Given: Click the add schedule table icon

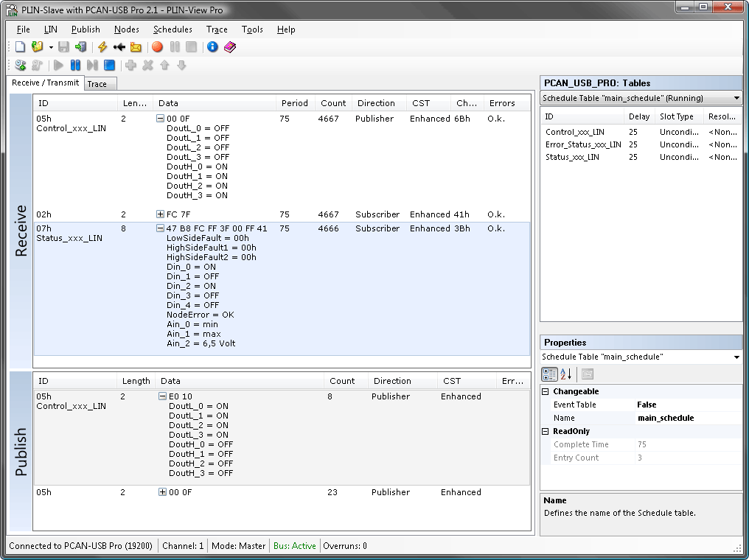Looking at the screenshot, I should pyautogui.click(x=20, y=66).
